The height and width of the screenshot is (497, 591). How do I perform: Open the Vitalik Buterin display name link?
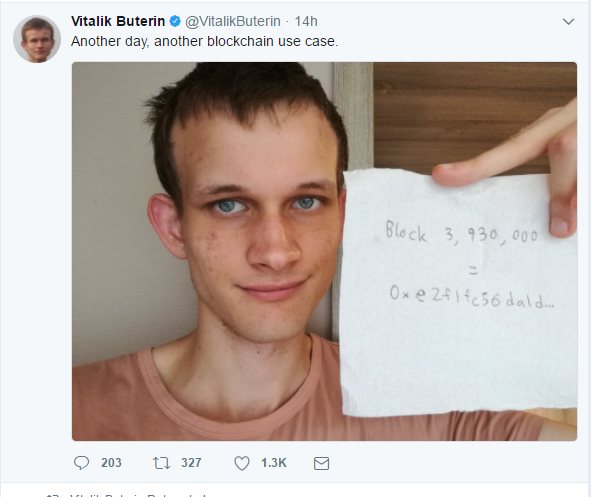(x=118, y=21)
